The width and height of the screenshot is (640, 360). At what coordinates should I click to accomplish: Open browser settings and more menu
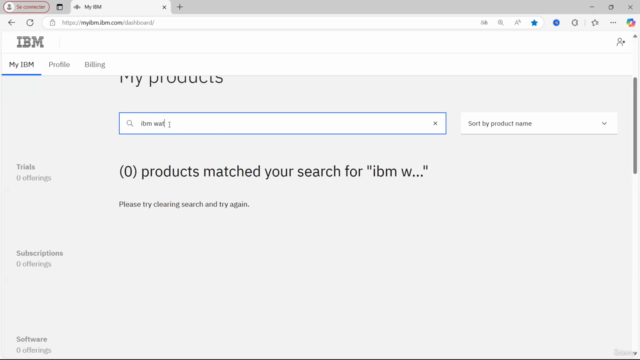(x=613, y=22)
